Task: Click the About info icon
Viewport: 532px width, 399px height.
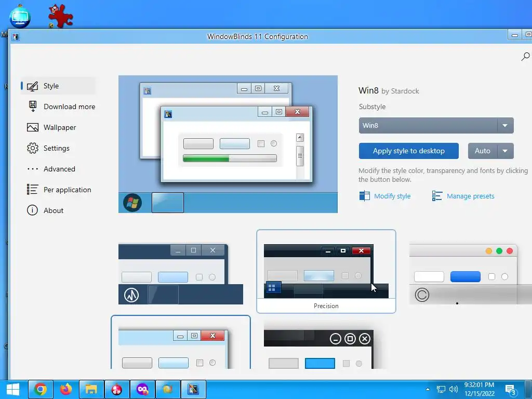Action: [32, 210]
